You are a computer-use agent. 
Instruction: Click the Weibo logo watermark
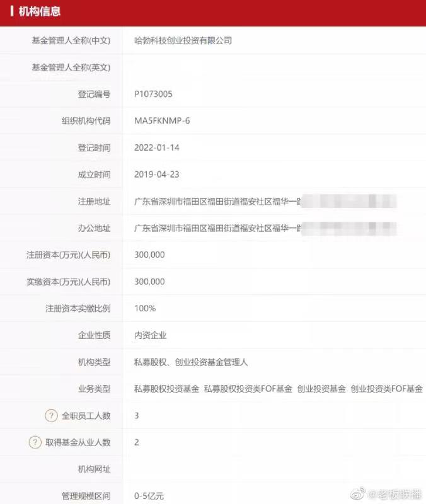[x=358, y=493]
